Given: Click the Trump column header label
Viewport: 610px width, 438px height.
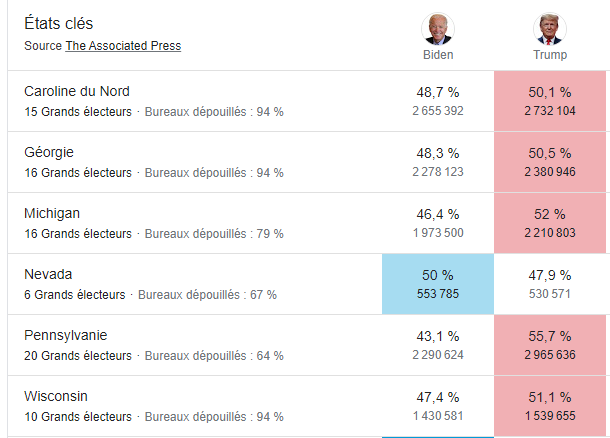Looking at the screenshot, I should pyautogui.click(x=550, y=55).
